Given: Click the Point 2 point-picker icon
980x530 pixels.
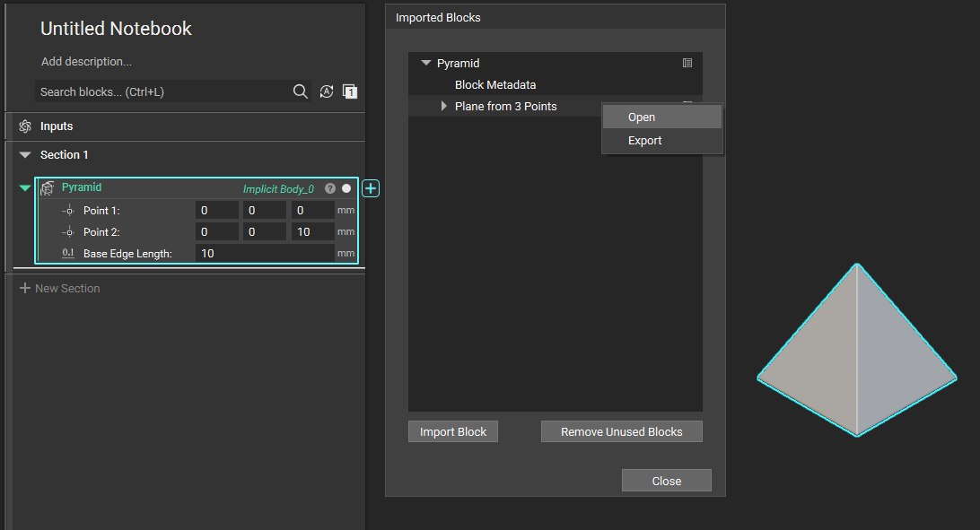Looking at the screenshot, I should click(x=68, y=232).
